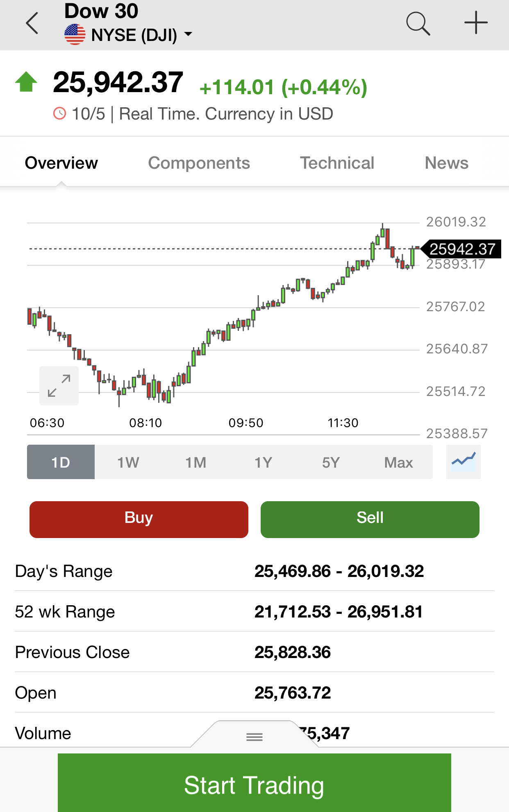Tap the green up-arrow price indicator
Screen dimensions: 509x812
coord(26,82)
